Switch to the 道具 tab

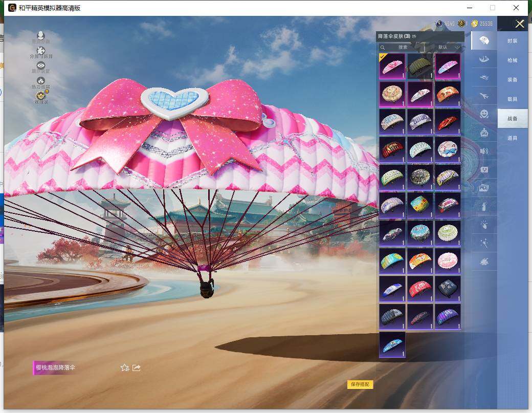click(513, 138)
